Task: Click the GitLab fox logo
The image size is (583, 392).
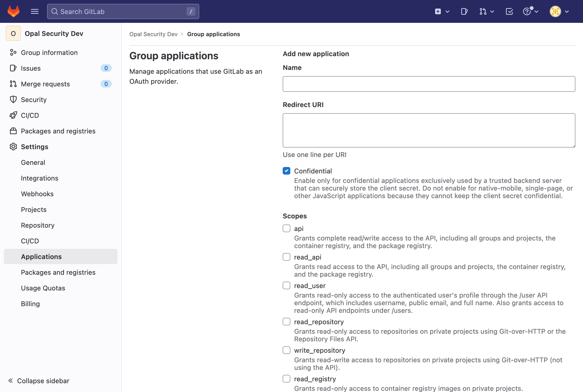Action: click(x=14, y=11)
